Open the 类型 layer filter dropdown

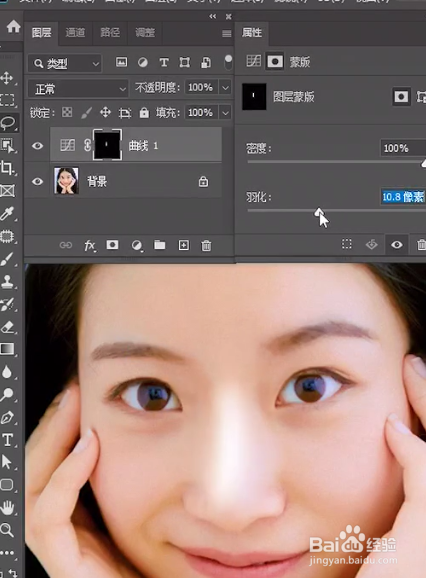click(x=64, y=64)
